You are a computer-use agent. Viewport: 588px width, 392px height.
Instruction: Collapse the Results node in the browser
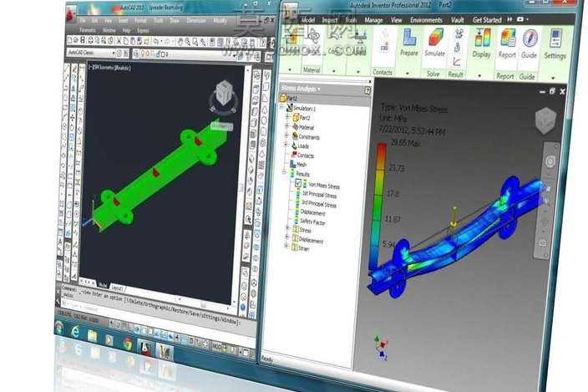[x=285, y=172]
